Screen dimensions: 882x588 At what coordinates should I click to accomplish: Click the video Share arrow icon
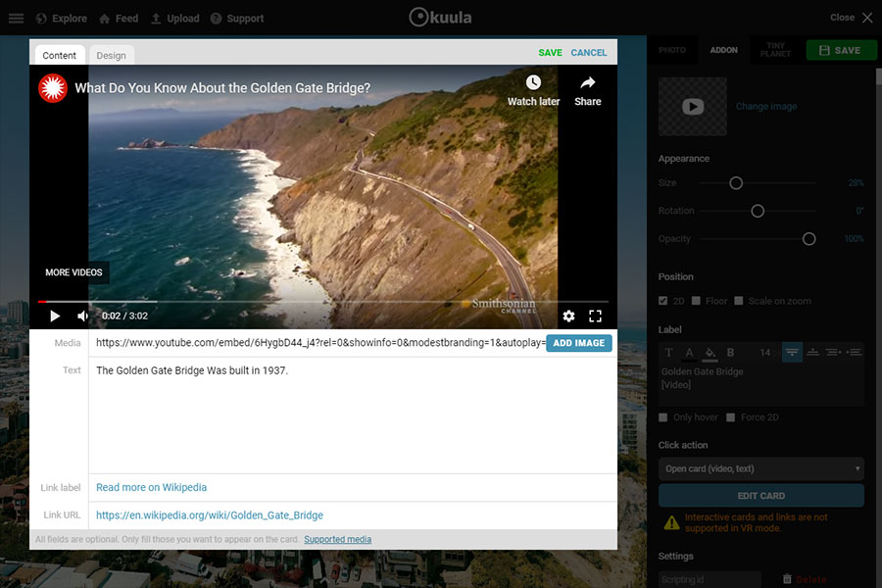(x=588, y=82)
